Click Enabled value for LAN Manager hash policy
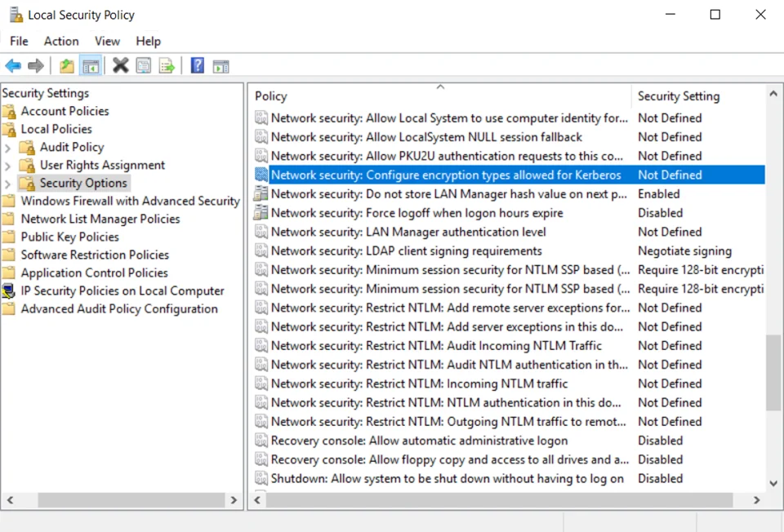The width and height of the screenshot is (784, 532). [x=658, y=194]
